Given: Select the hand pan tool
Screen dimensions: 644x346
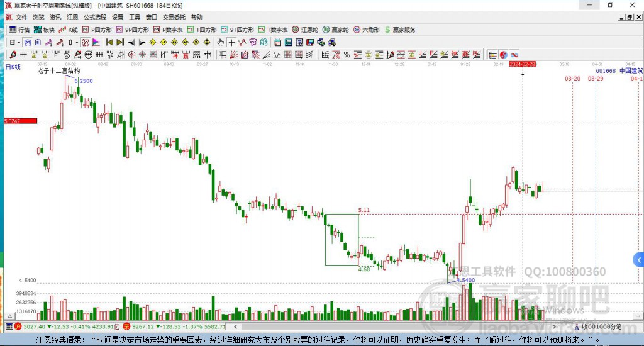Looking at the screenshot, I should click(221, 42).
